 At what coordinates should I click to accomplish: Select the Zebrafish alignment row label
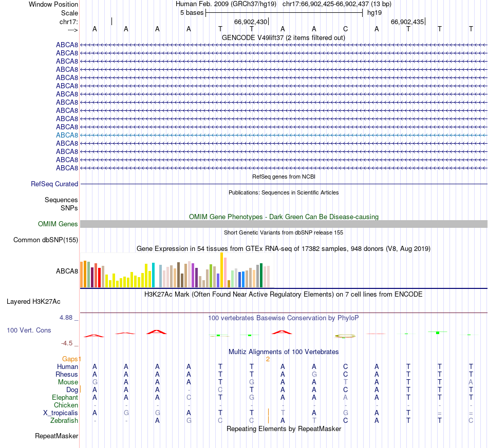tap(64, 420)
